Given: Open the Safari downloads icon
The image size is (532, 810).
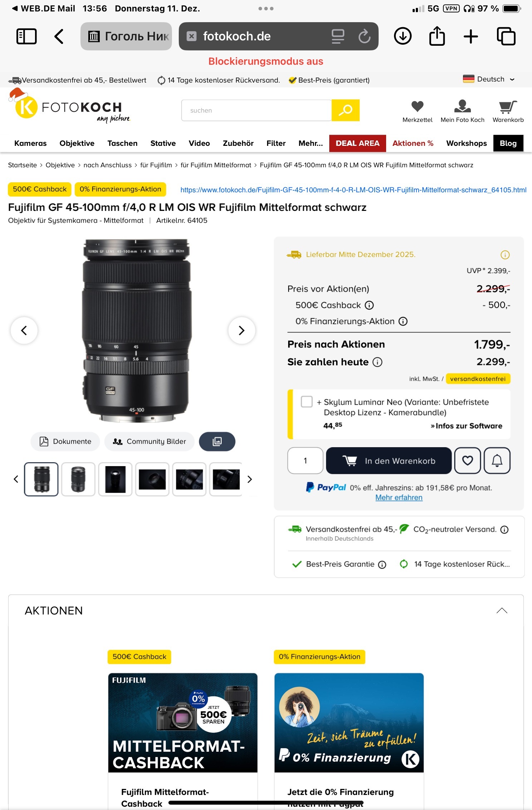Looking at the screenshot, I should pyautogui.click(x=403, y=36).
